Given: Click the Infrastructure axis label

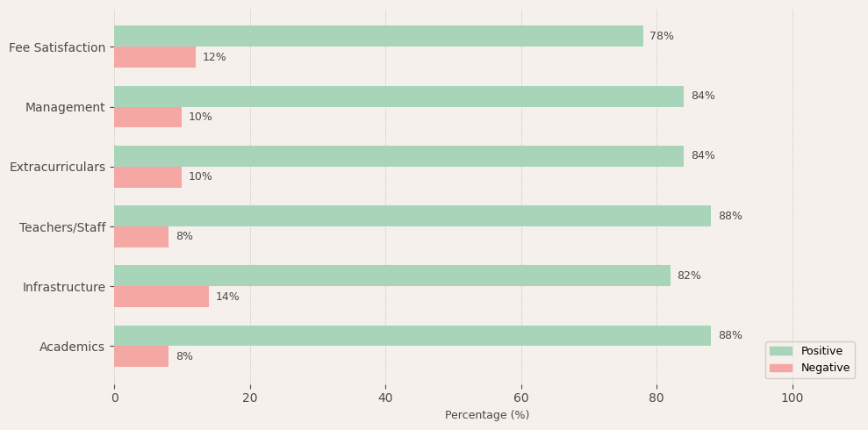Looking at the screenshot, I should 63,287.
